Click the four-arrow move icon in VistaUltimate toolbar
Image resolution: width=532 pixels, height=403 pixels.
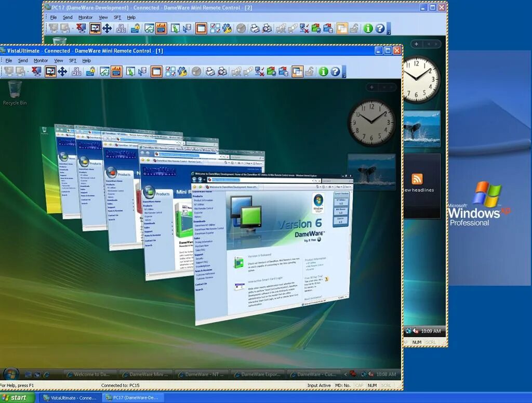(62, 72)
